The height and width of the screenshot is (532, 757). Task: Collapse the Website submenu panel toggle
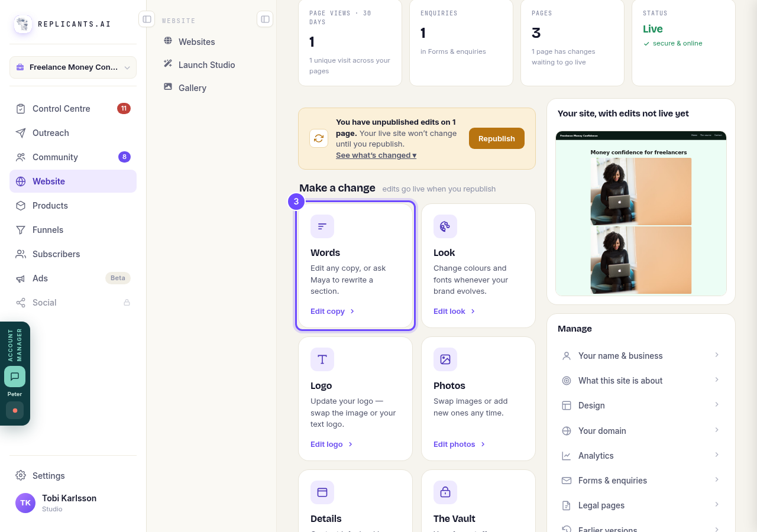[265, 19]
